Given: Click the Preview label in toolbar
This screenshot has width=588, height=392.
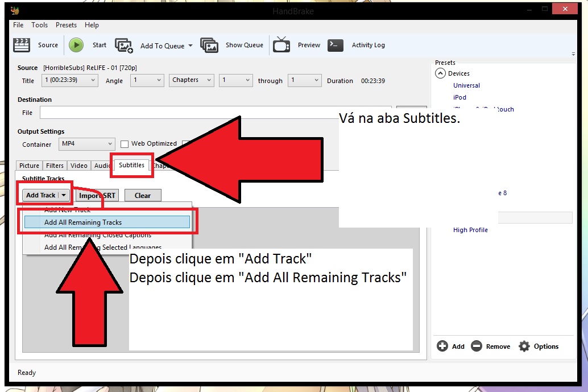Looking at the screenshot, I should [x=309, y=45].
